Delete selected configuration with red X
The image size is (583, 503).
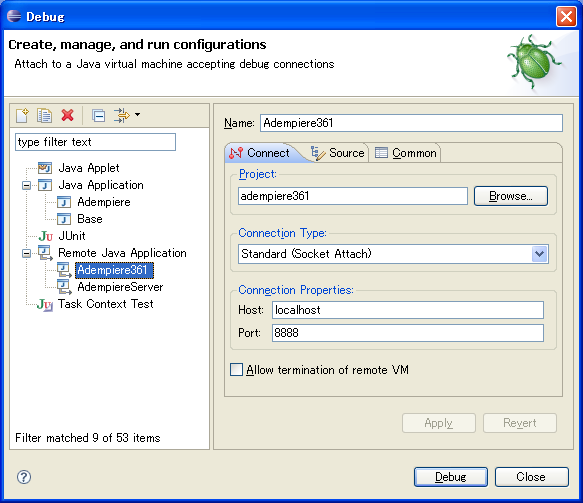pos(68,115)
